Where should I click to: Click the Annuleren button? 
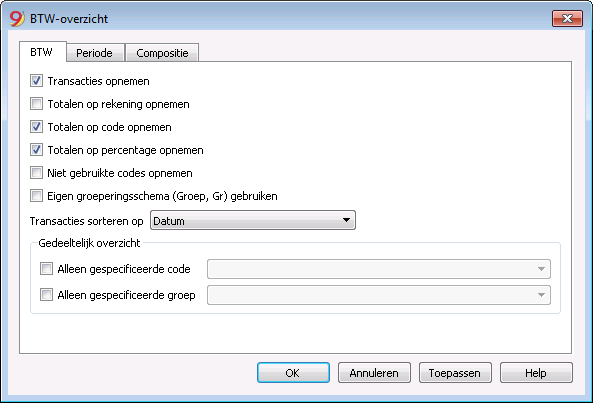click(x=374, y=373)
